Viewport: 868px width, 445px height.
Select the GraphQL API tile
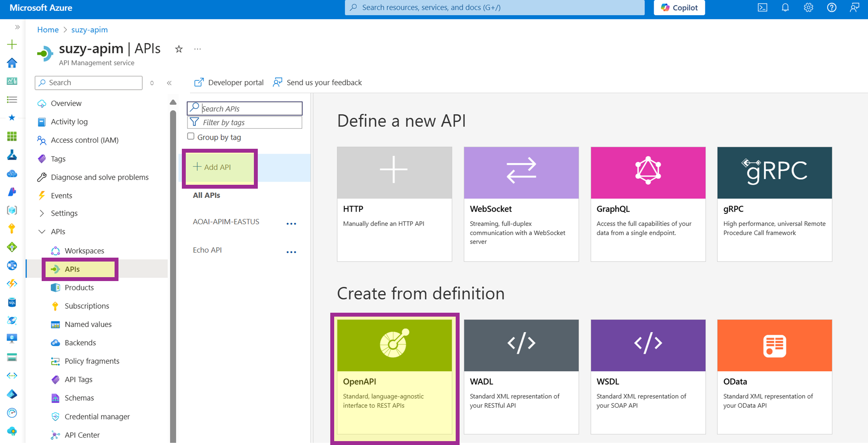648,204
